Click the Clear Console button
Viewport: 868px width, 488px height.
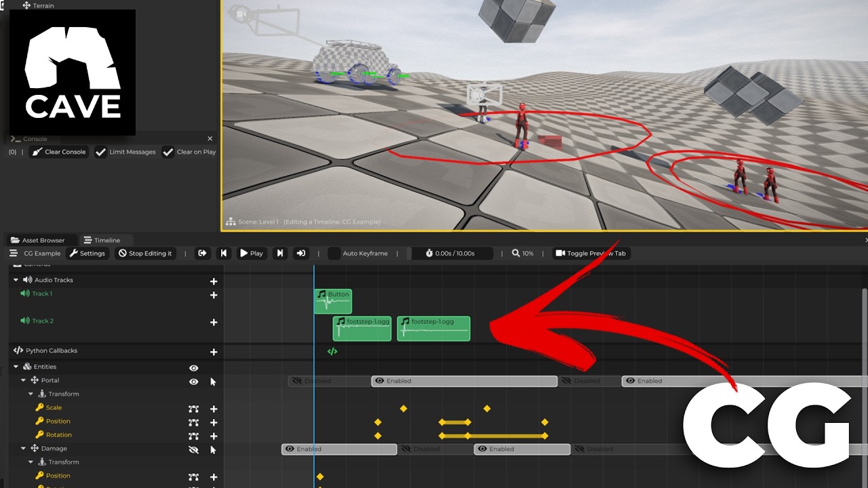coord(59,152)
